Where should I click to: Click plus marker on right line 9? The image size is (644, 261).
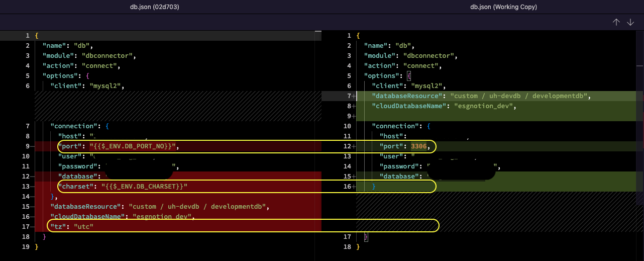tap(354, 116)
